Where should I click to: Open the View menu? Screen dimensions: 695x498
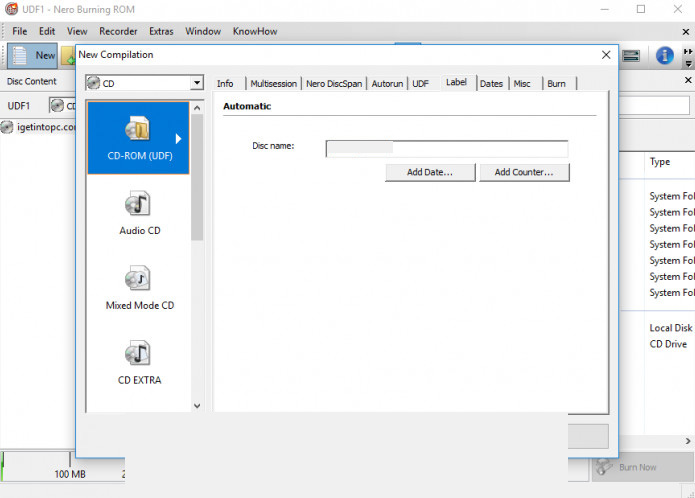click(x=77, y=31)
